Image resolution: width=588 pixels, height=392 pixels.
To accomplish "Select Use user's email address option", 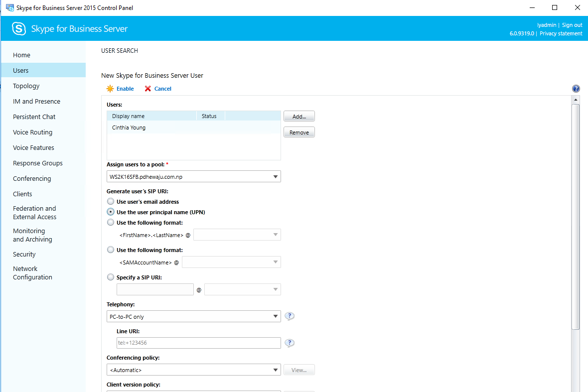I will pyautogui.click(x=110, y=201).
